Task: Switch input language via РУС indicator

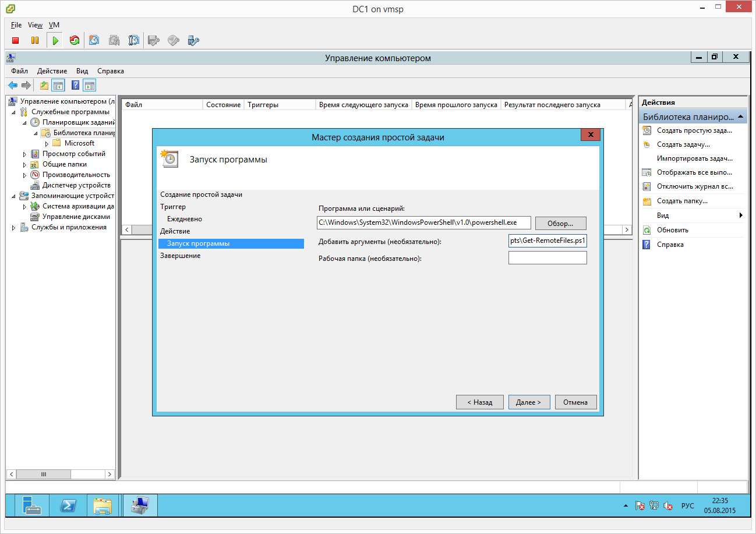Action: [688, 505]
